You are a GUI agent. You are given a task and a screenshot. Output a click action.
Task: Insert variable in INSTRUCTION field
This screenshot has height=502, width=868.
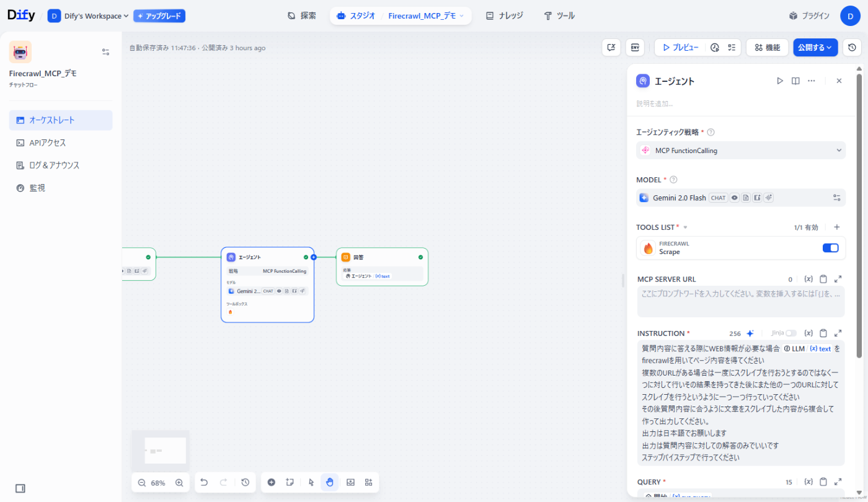808,333
